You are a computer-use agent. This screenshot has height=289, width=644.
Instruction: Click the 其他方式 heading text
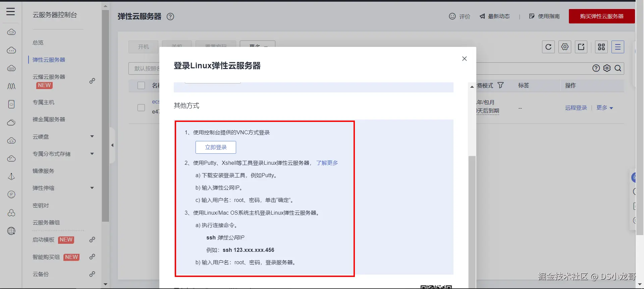coord(186,105)
